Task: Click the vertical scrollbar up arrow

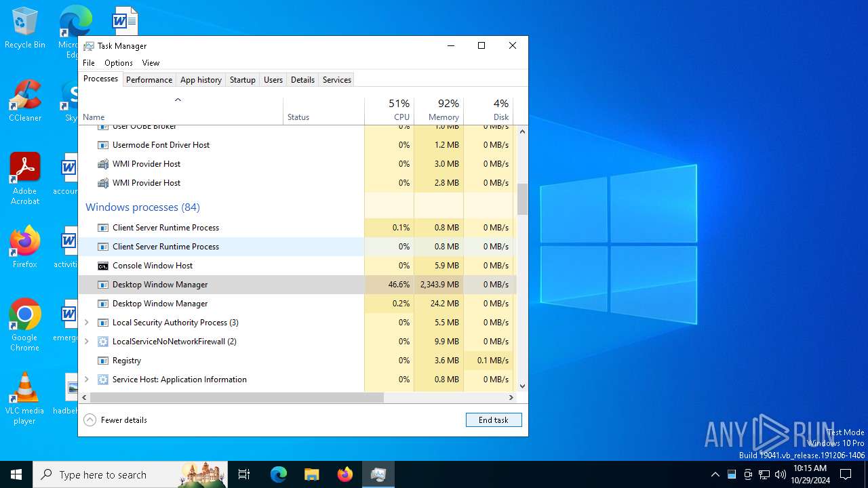Action: coord(522,131)
